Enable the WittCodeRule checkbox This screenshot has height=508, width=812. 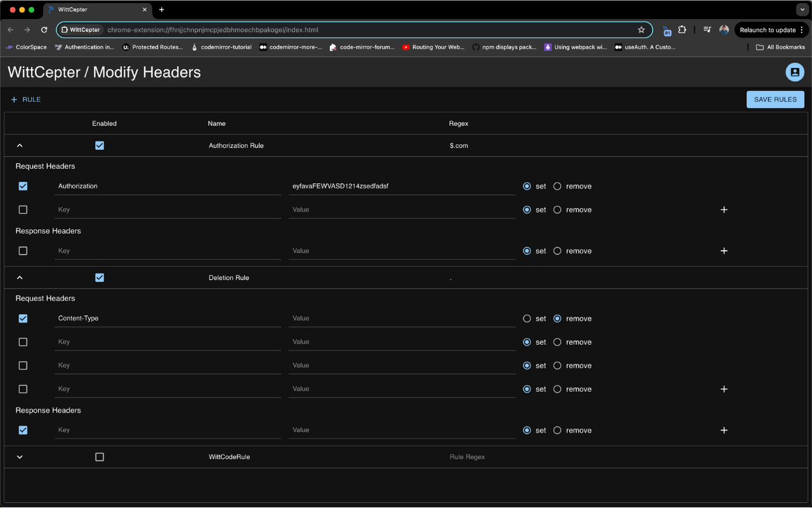(x=100, y=457)
